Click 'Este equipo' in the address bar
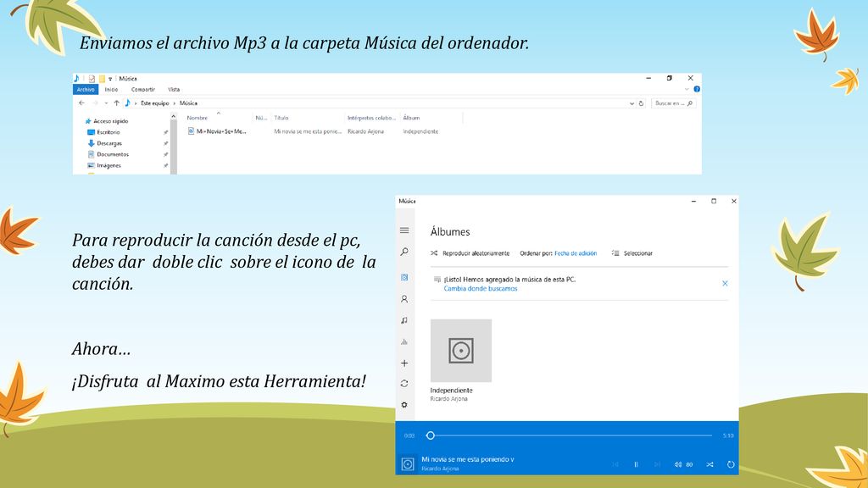This screenshot has width=868, height=488. pyautogui.click(x=154, y=103)
